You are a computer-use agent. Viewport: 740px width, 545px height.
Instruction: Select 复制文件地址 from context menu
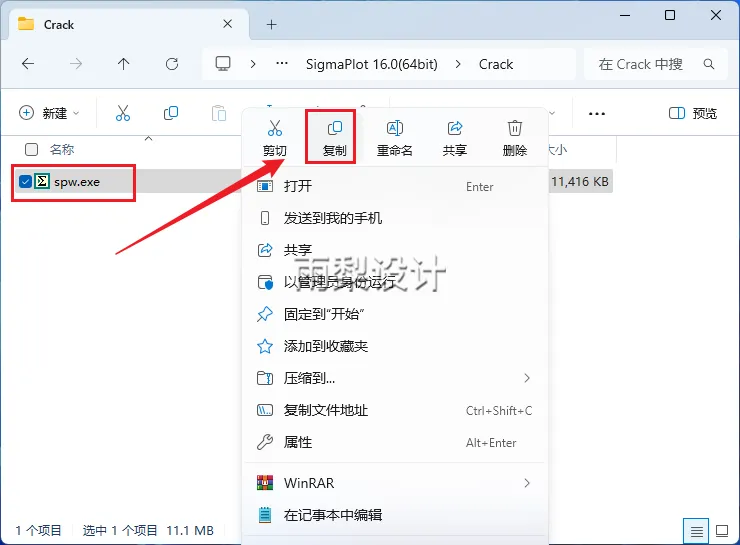(x=395, y=411)
